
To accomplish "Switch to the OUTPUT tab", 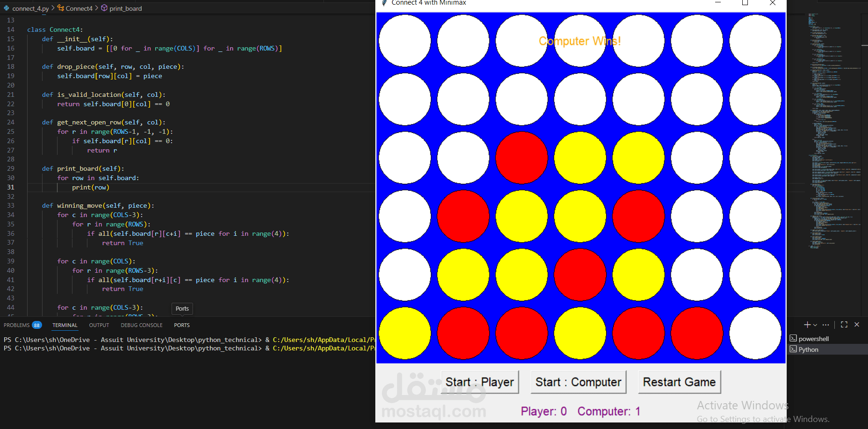I will [x=99, y=325].
